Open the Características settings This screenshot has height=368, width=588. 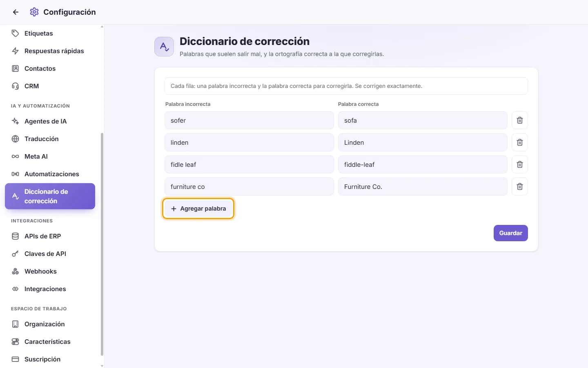pyautogui.click(x=50, y=342)
